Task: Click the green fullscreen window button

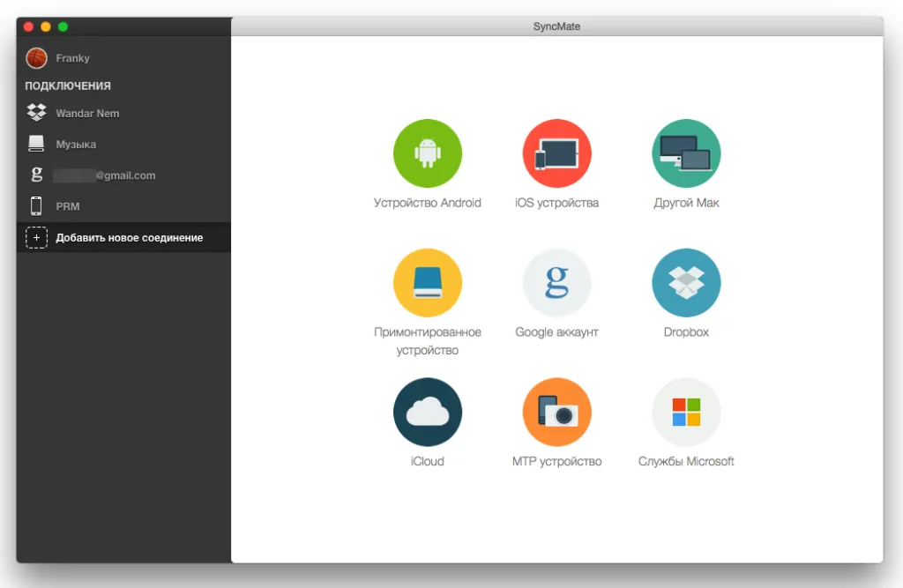Action: 63,27
